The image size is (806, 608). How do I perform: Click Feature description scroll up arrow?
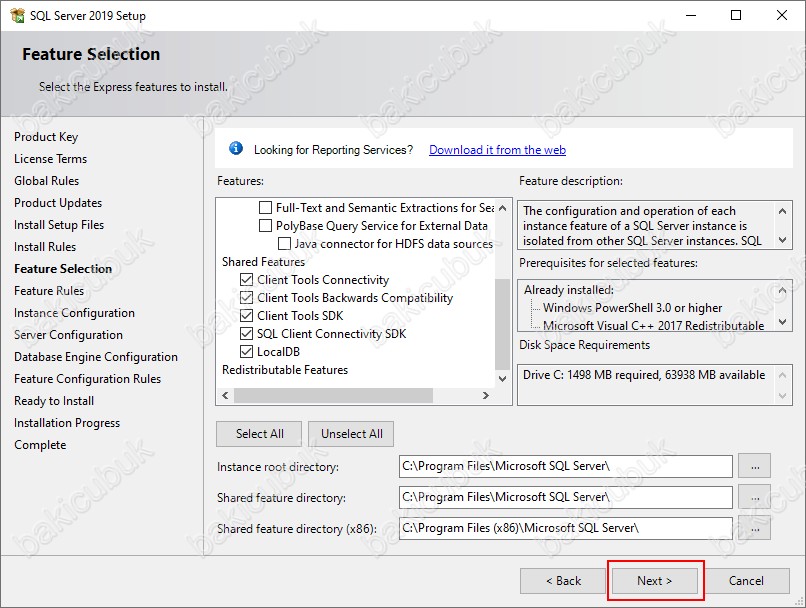782,211
